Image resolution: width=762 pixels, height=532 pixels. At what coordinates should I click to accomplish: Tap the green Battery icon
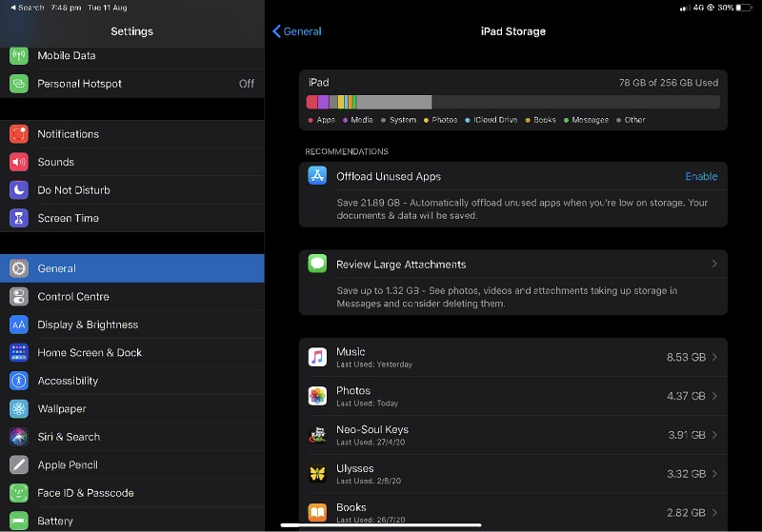click(19, 522)
